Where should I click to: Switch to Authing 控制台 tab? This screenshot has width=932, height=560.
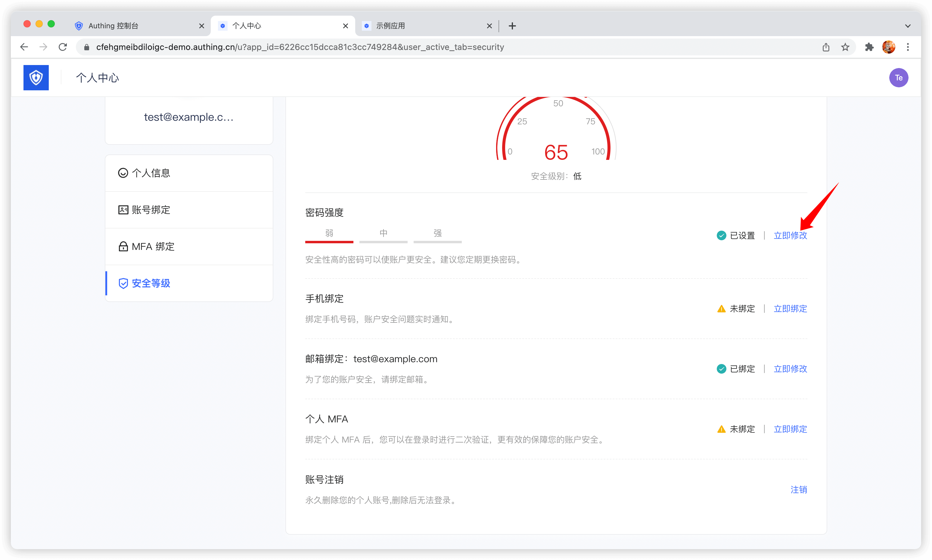(x=113, y=26)
